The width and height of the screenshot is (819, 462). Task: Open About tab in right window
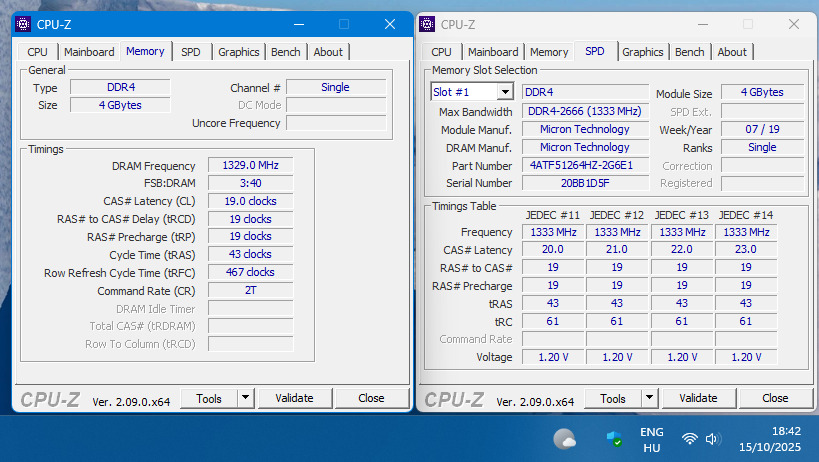[732, 52]
